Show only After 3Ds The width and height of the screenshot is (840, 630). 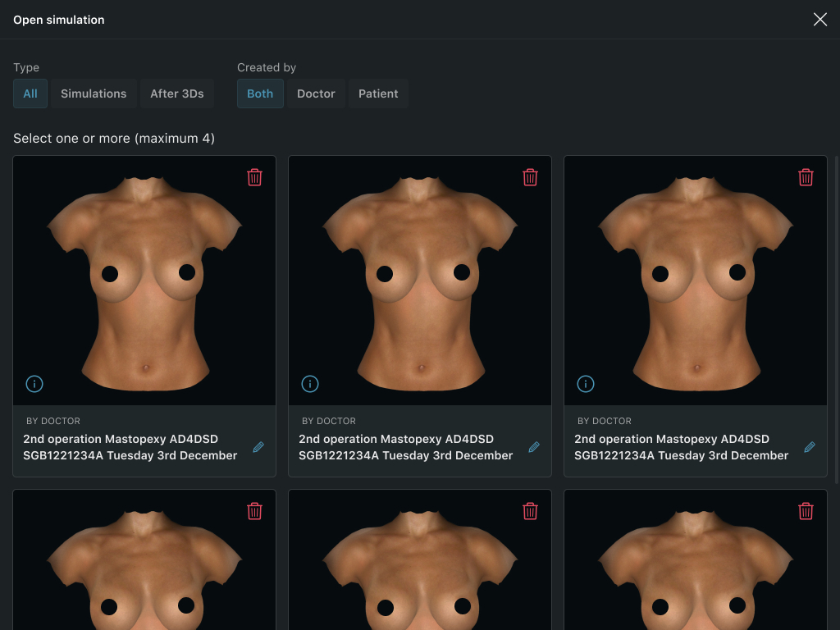click(176, 94)
